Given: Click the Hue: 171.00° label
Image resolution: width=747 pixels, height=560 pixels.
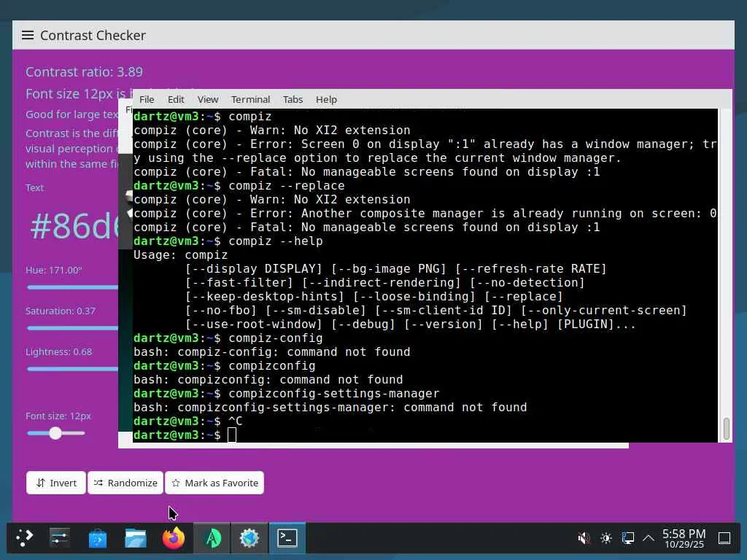Looking at the screenshot, I should click(54, 270).
